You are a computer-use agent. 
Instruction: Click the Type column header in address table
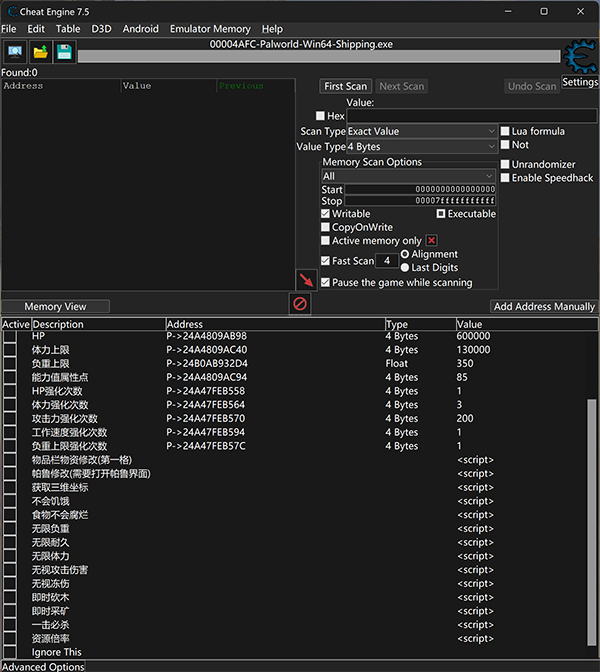coord(420,324)
